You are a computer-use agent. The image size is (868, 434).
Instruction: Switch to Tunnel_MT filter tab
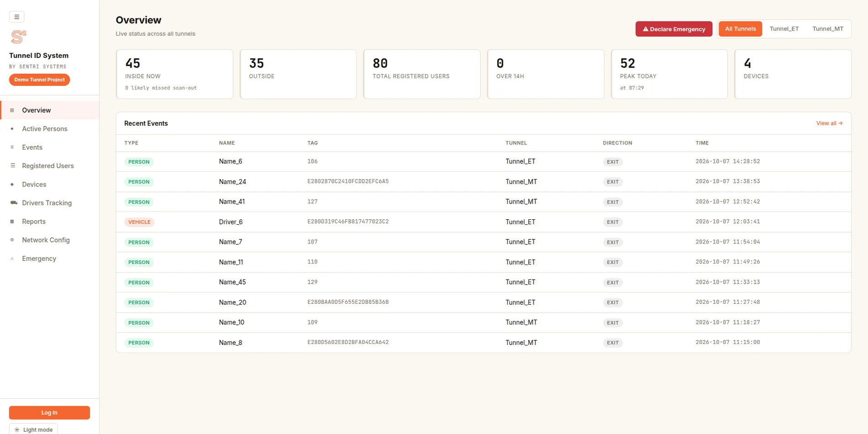(x=827, y=29)
